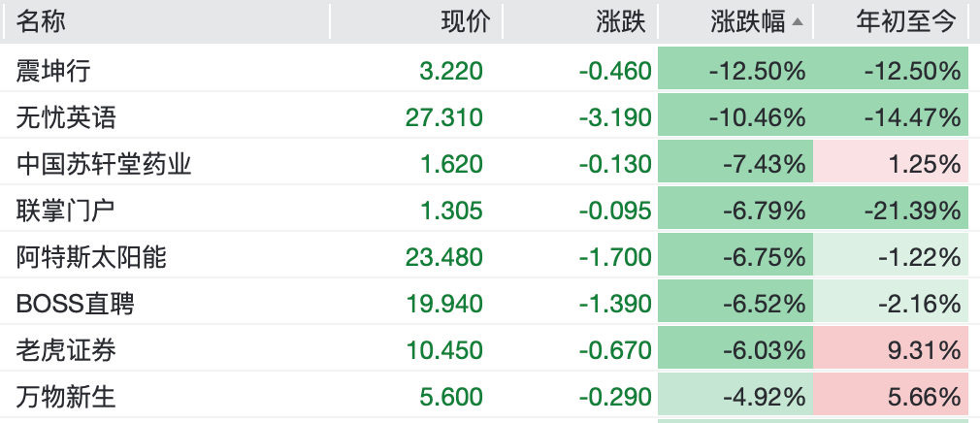Image resolution: width=980 pixels, height=423 pixels.
Task: Click the -10.46% change cell
Action: (757, 117)
